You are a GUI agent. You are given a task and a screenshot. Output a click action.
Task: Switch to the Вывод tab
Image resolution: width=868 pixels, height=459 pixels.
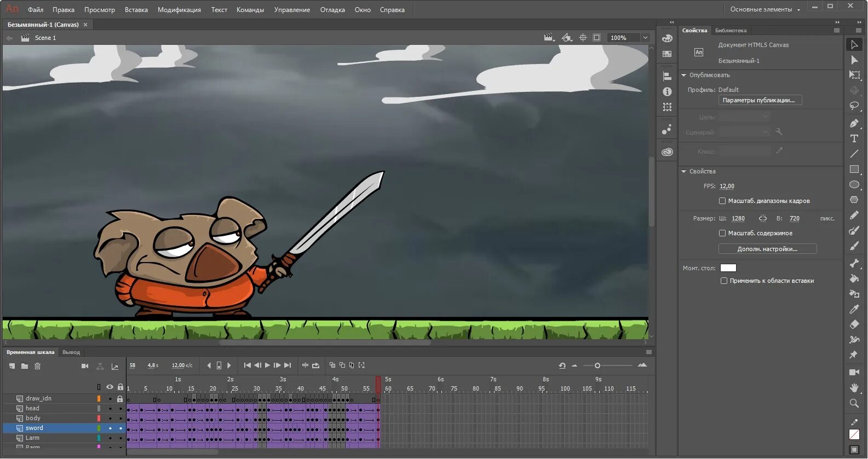coord(71,352)
